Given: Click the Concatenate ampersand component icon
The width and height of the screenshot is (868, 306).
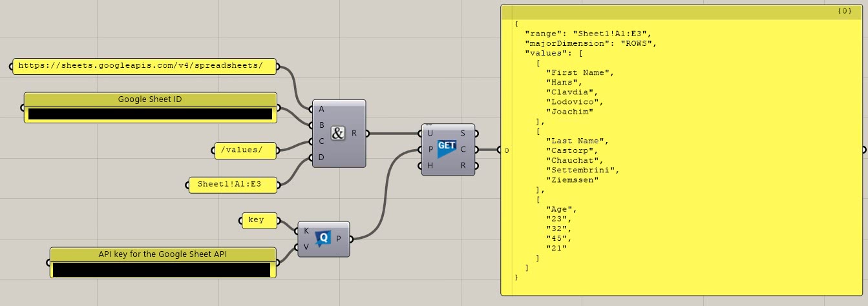Looking at the screenshot, I should pos(339,134).
